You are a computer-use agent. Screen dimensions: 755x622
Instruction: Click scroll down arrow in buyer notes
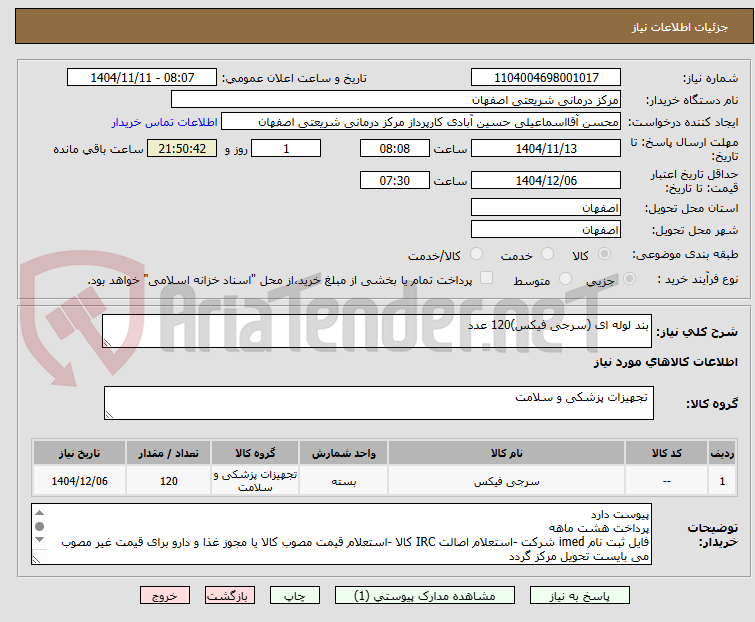point(39,540)
